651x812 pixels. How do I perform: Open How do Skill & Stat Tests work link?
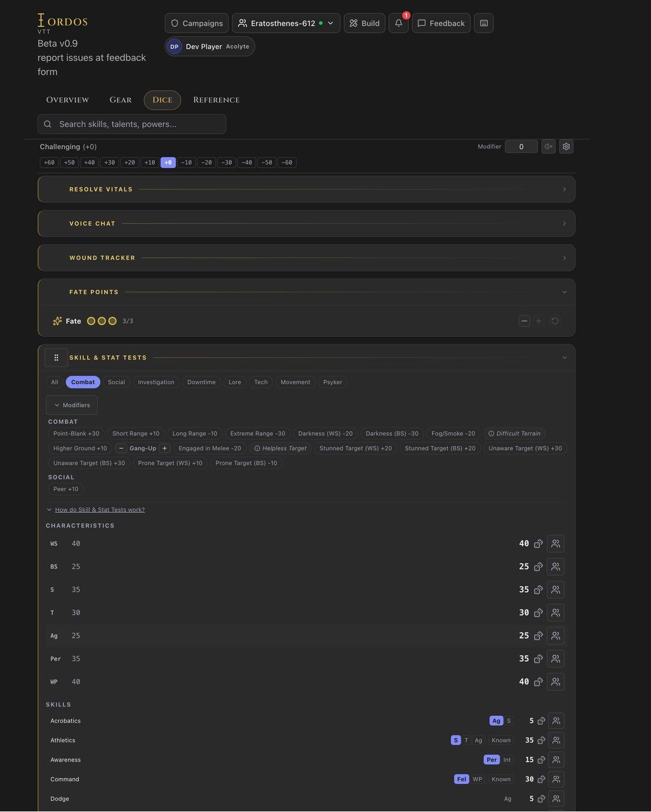click(100, 510)
